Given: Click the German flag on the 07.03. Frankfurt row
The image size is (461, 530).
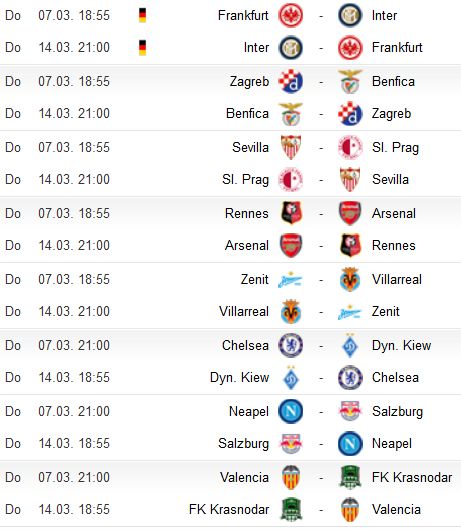Looking at the screenshot, I should [x=143, y=16].
